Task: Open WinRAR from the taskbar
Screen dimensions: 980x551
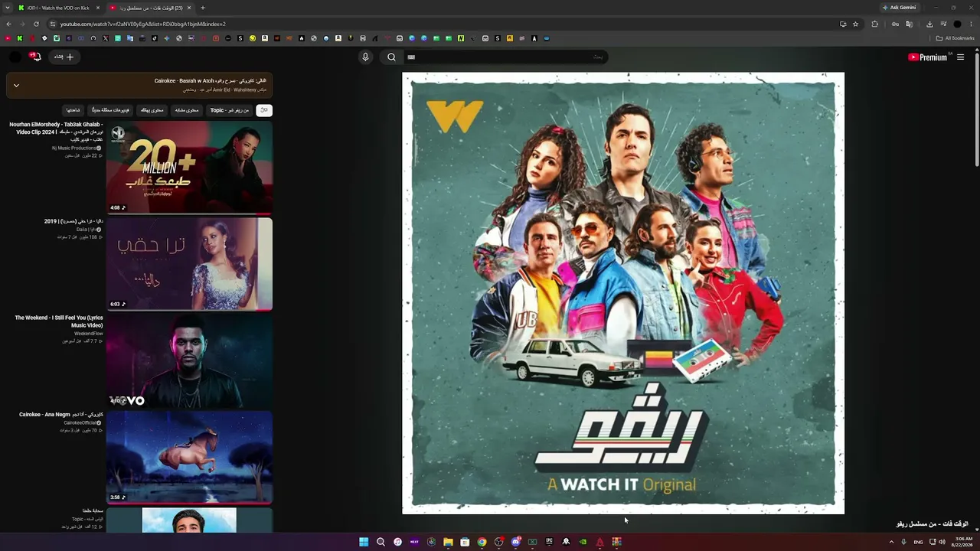Action: pyautogui.click(x=616, y=542)
